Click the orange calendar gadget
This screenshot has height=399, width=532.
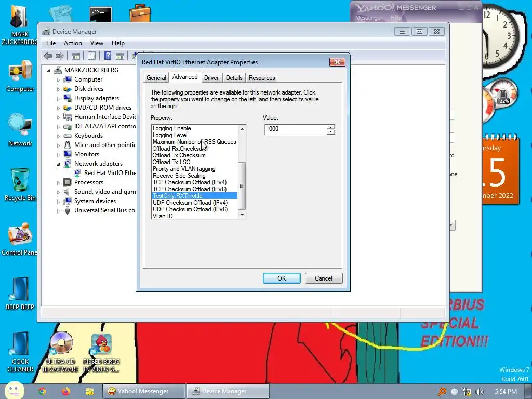pyautogui.click(x=500, y=170)
